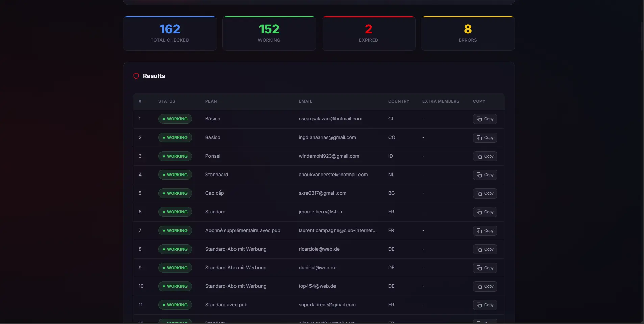644x324 pixels.
Task: Select the 152 Working stat card
Action: 269,33
